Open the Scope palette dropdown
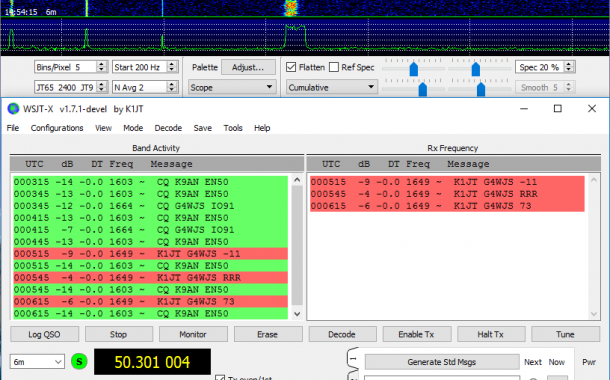The width and height of the screenshot is (610, 380). click(231, 87)
